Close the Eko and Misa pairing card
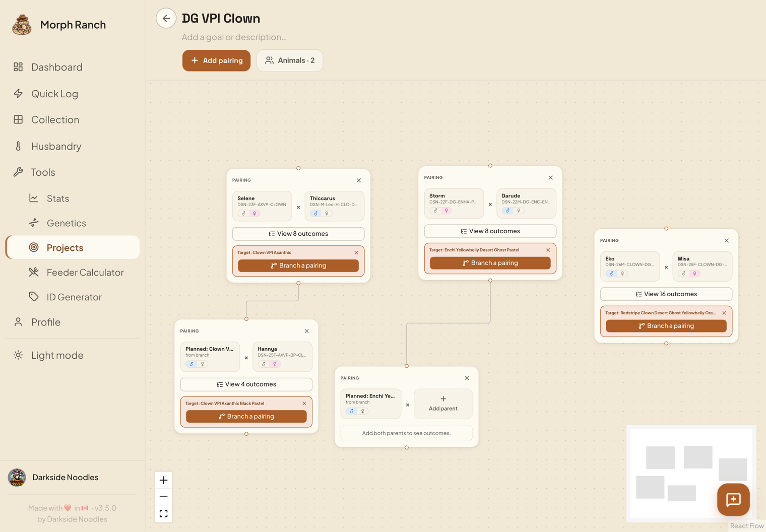 727,241
